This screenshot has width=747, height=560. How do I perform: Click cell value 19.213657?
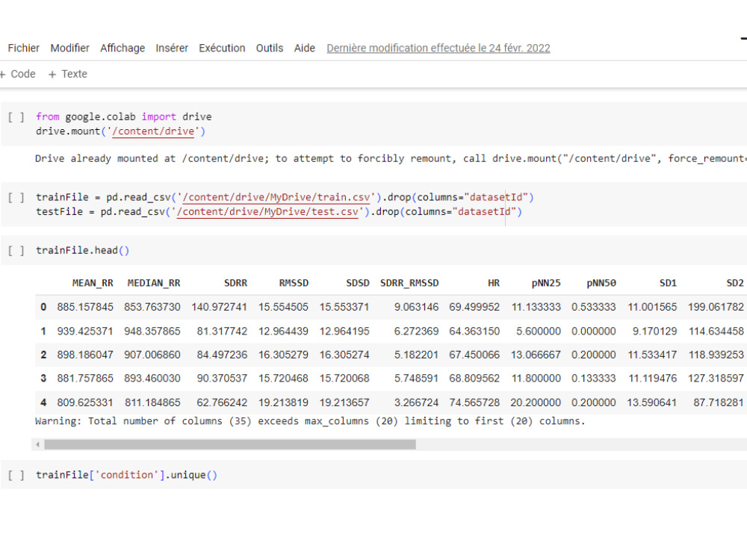344,403
